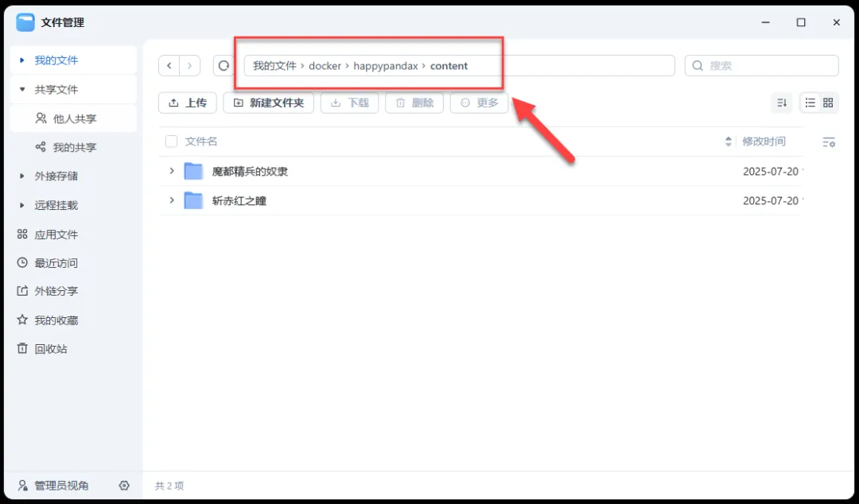Go forward to next folder

(189, 66)
